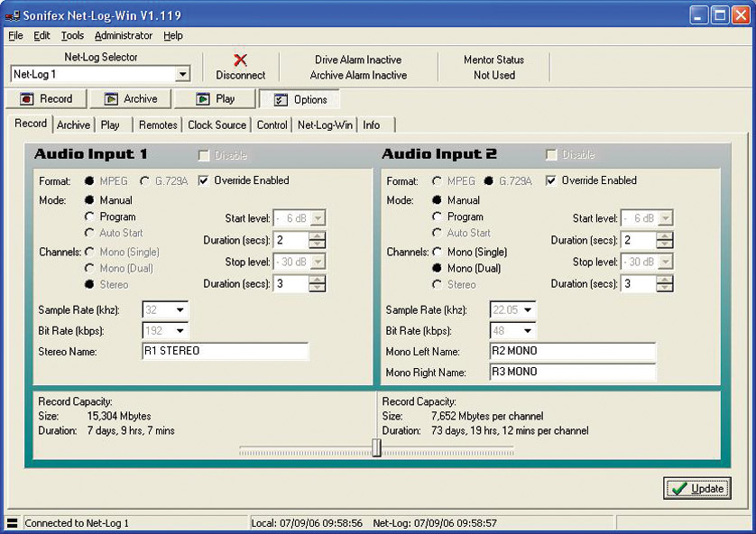Switch to the Remotes tab
This screenshot has height=534, width=756.
click(158, 125)
